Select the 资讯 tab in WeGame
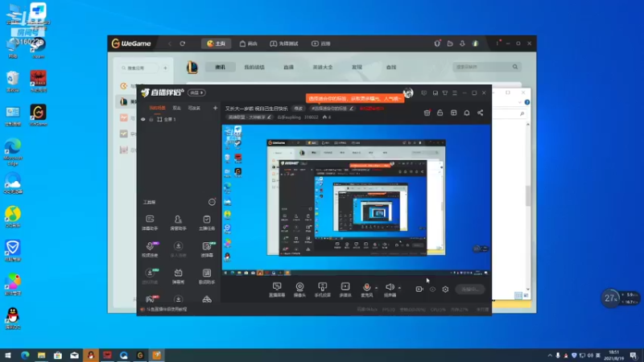This screenshot has height=362, width=644. click(x=220, y=67)
